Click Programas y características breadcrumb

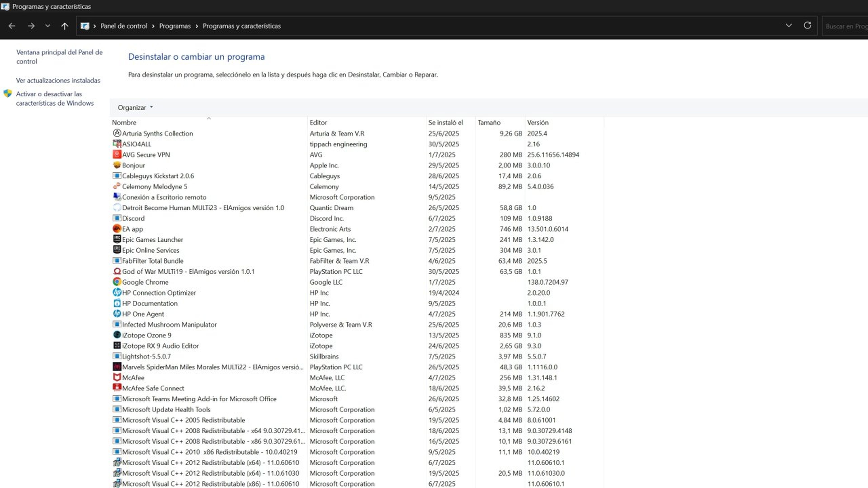coord(242,26)
